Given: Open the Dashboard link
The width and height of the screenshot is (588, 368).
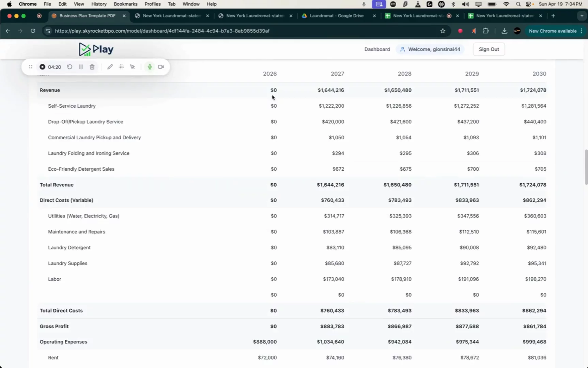Looking at the screenshot, I should point(377,49).
